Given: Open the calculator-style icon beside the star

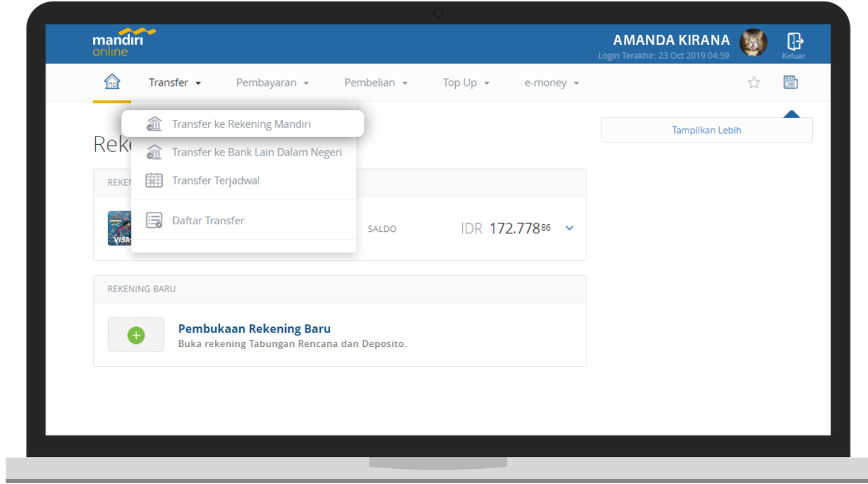Looking at the screenshot, I should pyautogui.click(x=791, y=83).
